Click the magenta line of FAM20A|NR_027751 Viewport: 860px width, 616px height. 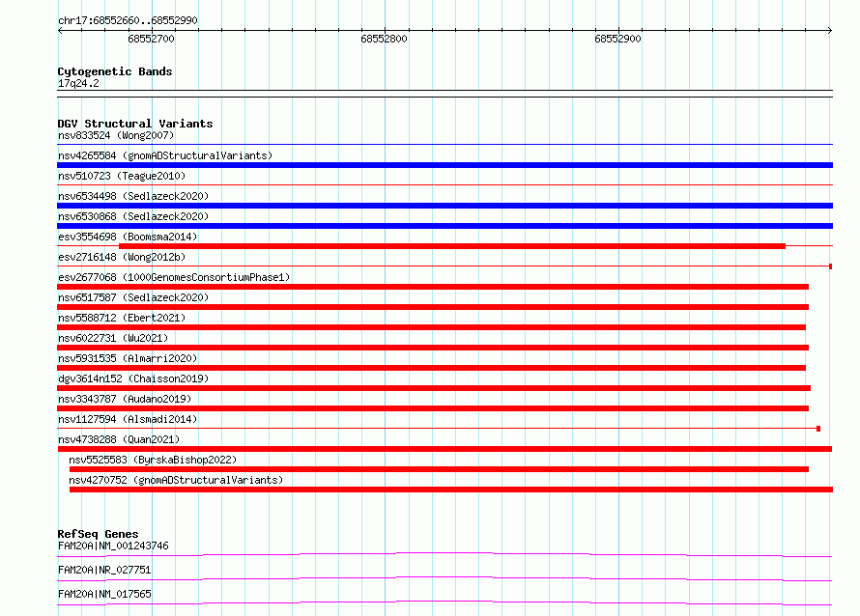coord(444,578)
